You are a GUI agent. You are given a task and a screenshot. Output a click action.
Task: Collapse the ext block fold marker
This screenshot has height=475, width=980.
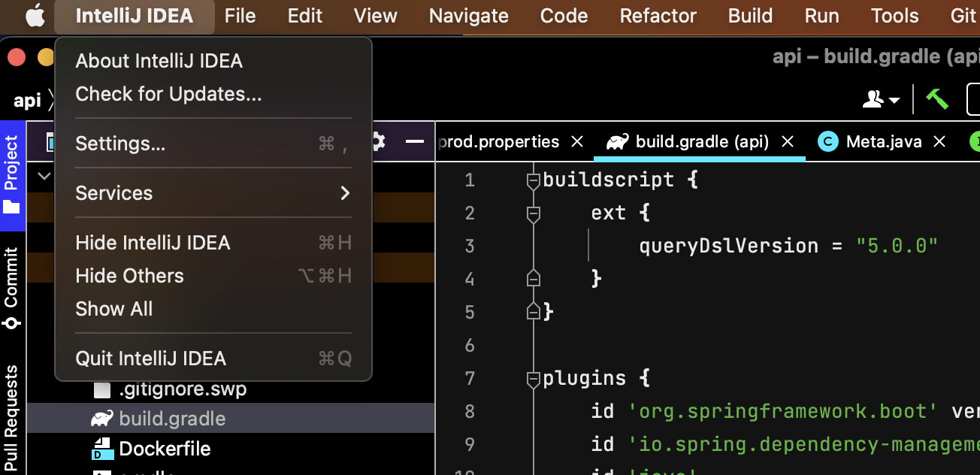pyautogui.click(x=534, y=213)
